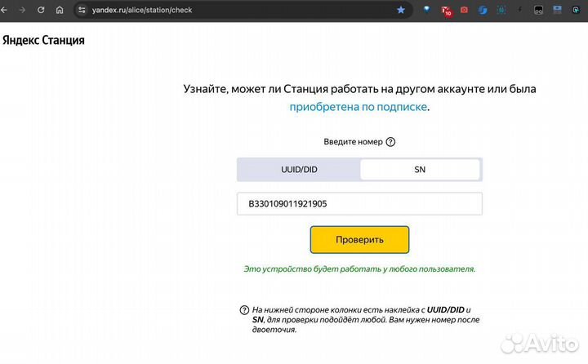
Task: Go forward to the next page
Action: (22, 10)
